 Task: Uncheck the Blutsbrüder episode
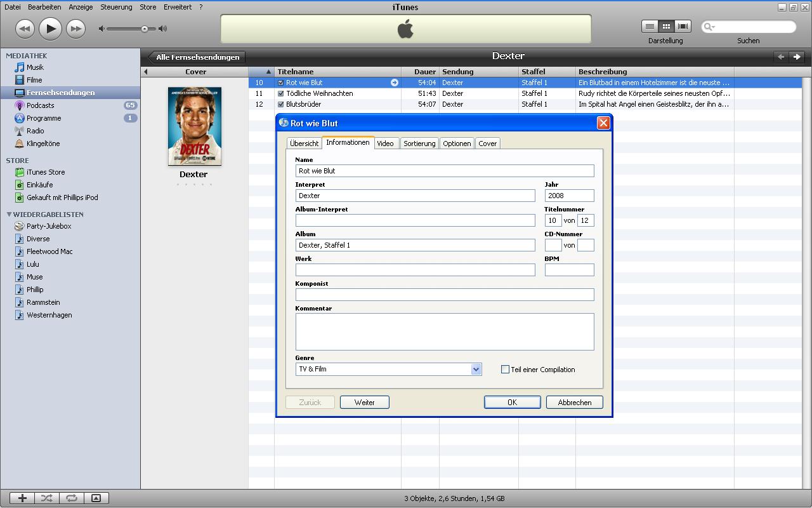tap(281, 104)
